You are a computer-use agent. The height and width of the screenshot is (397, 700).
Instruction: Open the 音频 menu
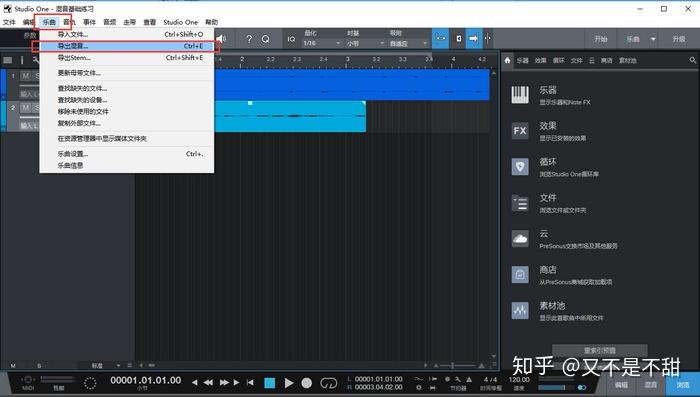pyautogui.click(x=109, y=22)
